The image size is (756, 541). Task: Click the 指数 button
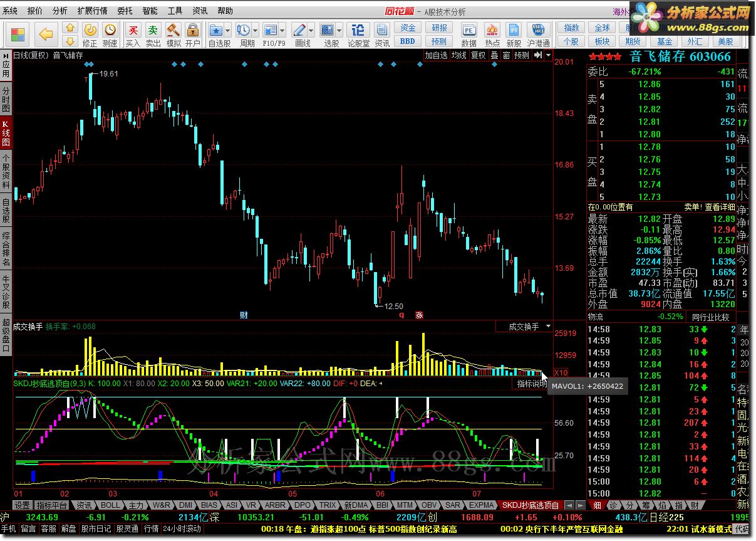(x=571, y=28)
